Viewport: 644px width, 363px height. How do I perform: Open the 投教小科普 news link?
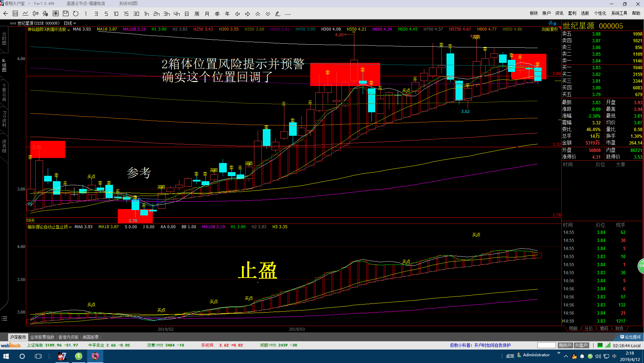(480, 345)
